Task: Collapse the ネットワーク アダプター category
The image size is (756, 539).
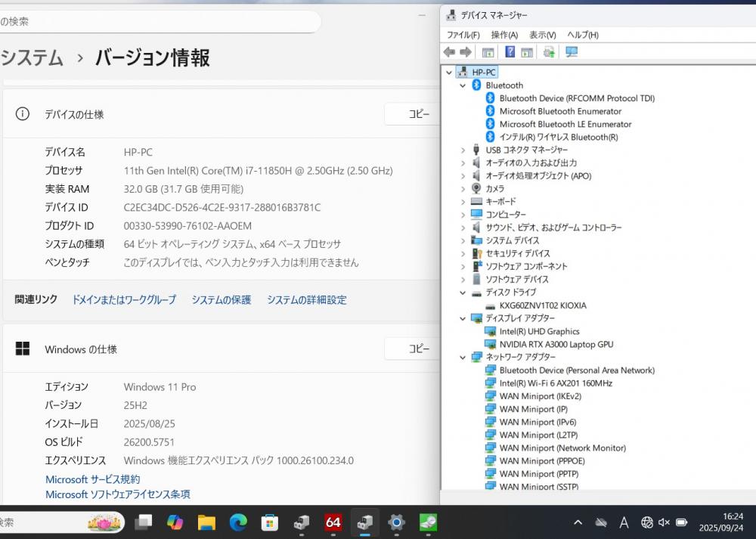Action: pos(463,357)
